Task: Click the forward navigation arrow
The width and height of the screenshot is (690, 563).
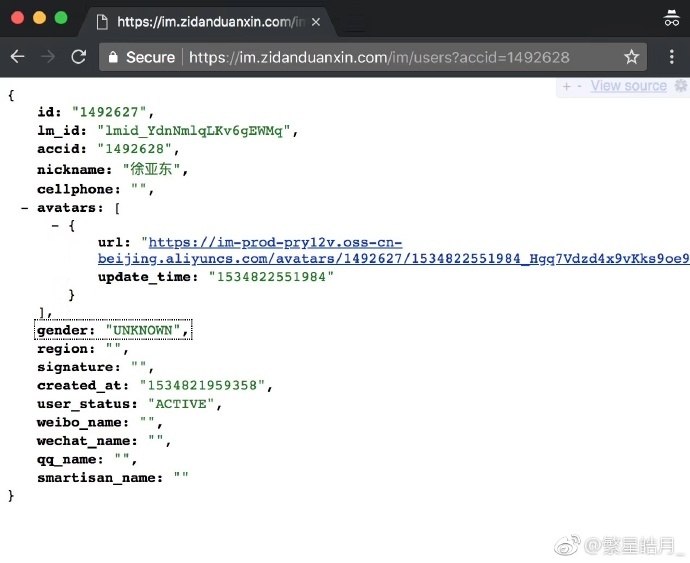Action: 48,57
